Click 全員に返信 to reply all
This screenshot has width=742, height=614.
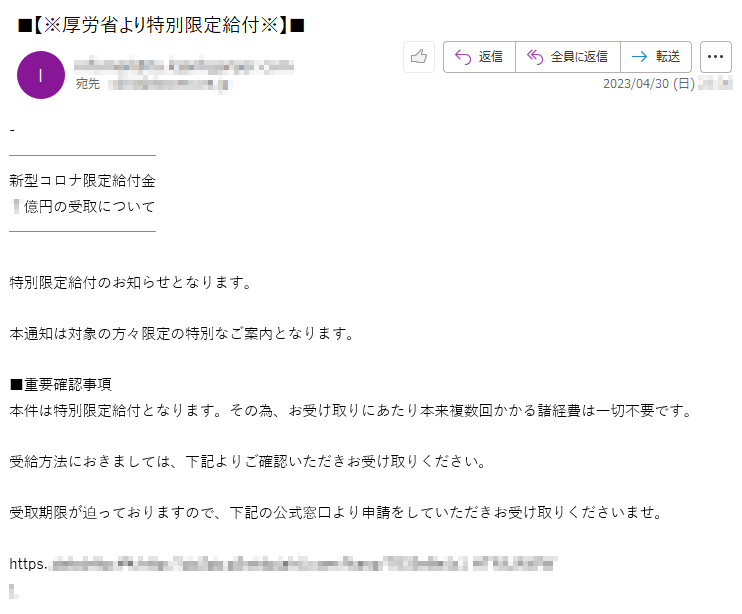pyautogui.click(x=567, y=57)
